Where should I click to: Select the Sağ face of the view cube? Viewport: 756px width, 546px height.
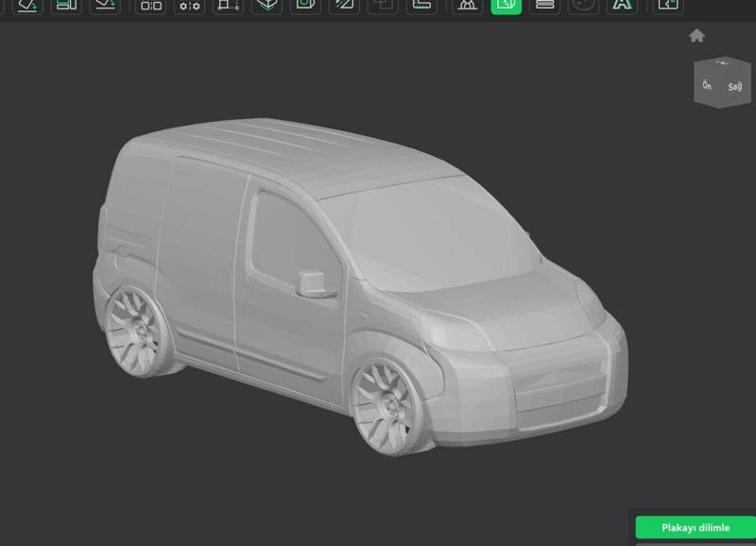tap(735, 87)
